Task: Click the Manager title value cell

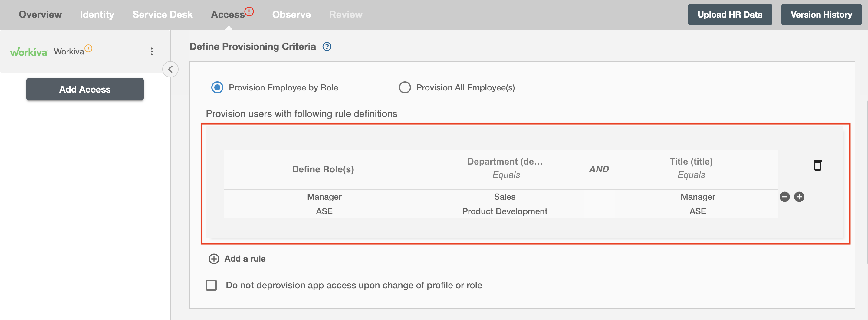Action: click(698, 197)
